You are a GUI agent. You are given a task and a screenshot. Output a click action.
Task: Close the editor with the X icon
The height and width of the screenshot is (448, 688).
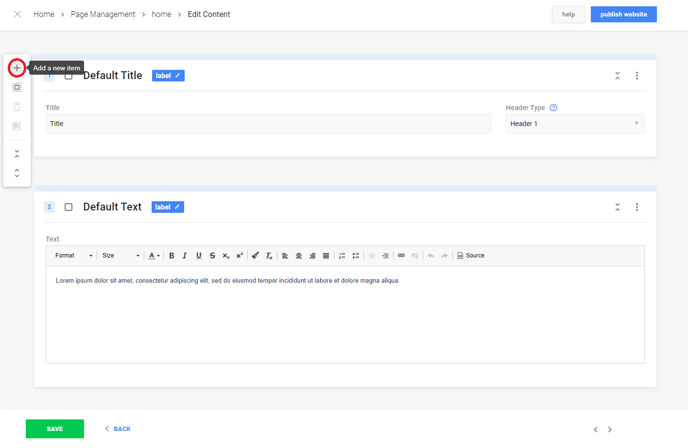click(x=17, y=14)
